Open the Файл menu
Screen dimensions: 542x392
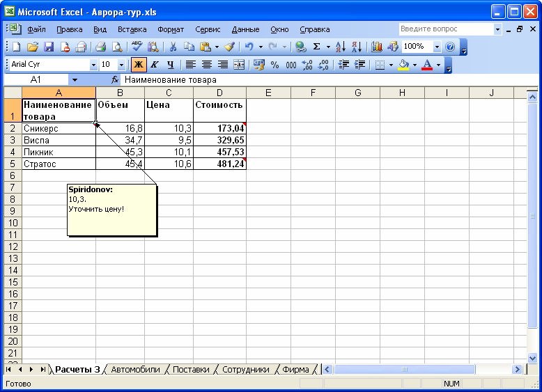[x=37, y=29]
